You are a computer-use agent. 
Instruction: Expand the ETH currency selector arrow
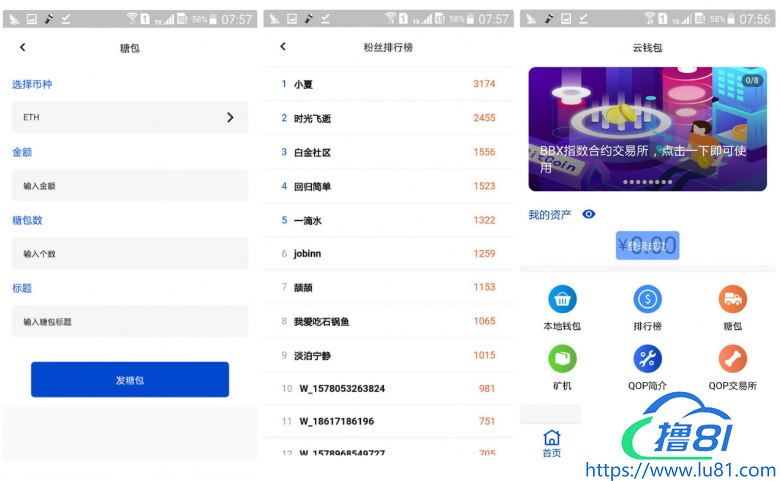230,118
